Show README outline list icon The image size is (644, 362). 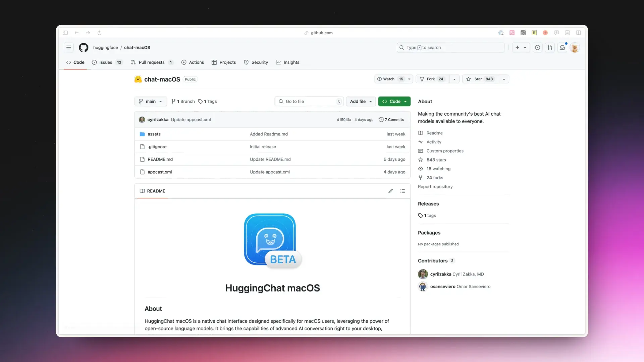402,191
